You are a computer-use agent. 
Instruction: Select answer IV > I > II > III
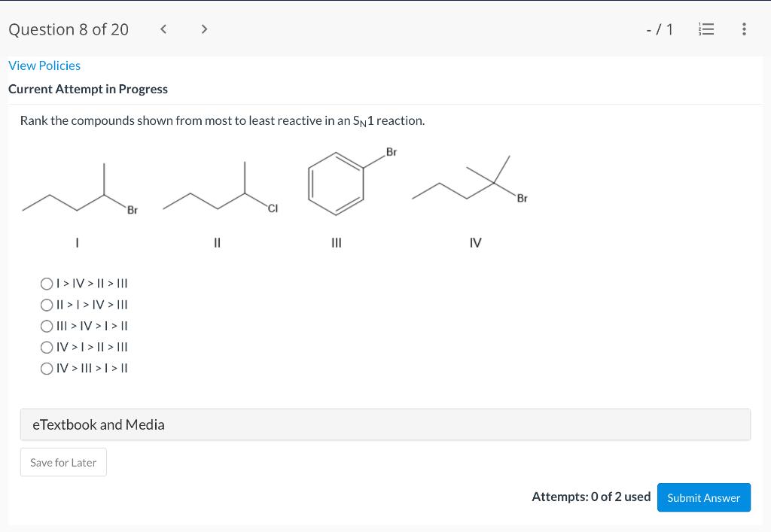click(x=46, y=347)
